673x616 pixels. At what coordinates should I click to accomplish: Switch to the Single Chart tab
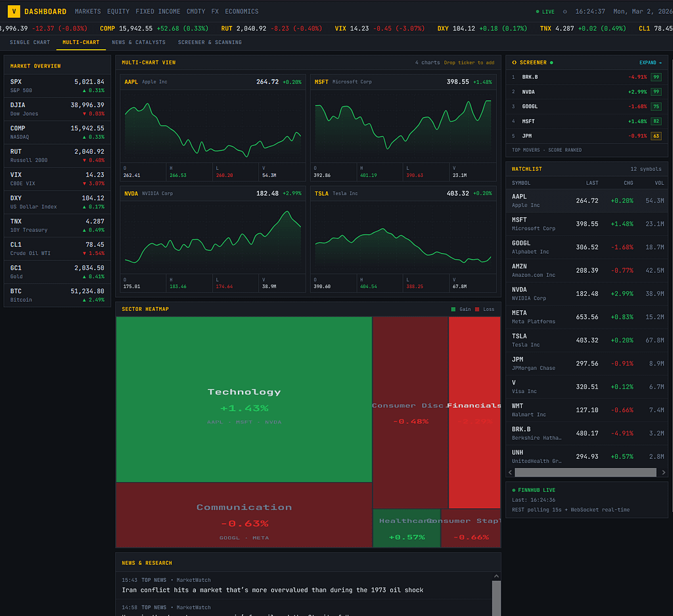click(30, 42)
